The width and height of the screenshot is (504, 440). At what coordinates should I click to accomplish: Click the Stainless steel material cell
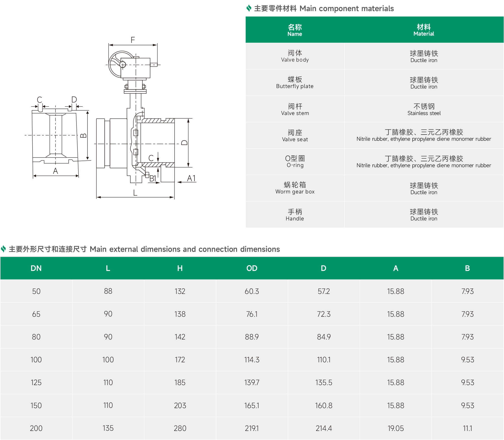[424, 109]
